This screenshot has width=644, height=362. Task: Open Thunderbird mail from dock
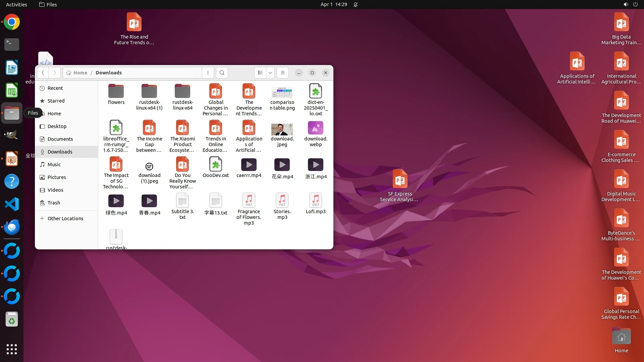coord(12,227)
